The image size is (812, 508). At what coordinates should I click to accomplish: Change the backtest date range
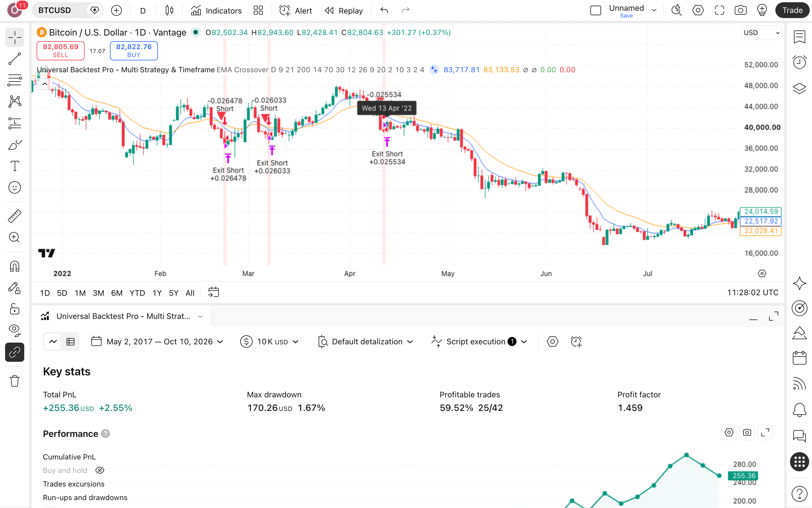[157, 342]
